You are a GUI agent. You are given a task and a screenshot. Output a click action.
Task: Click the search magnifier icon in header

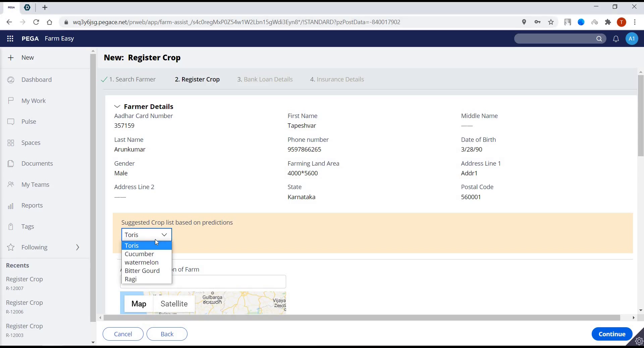(599, 39)
